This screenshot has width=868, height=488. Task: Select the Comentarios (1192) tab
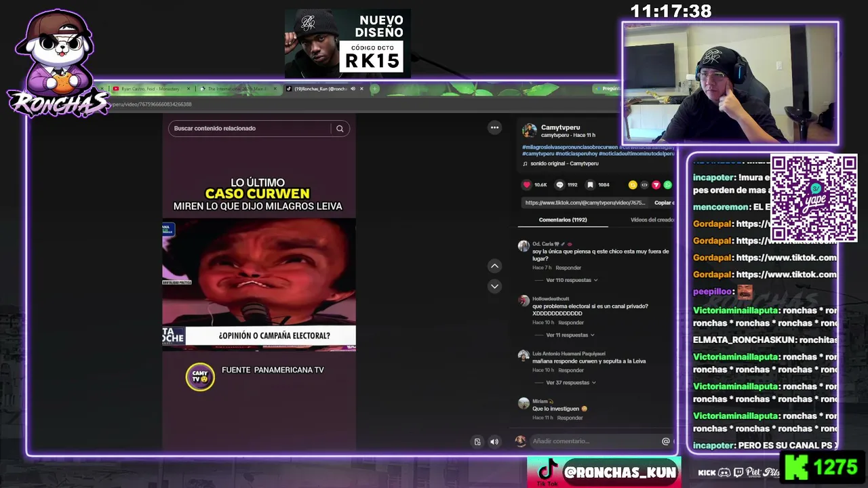click(x=563, y=220)
